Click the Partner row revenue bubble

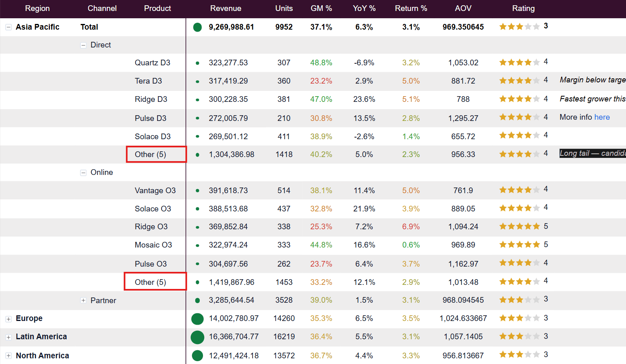point(197,301)
